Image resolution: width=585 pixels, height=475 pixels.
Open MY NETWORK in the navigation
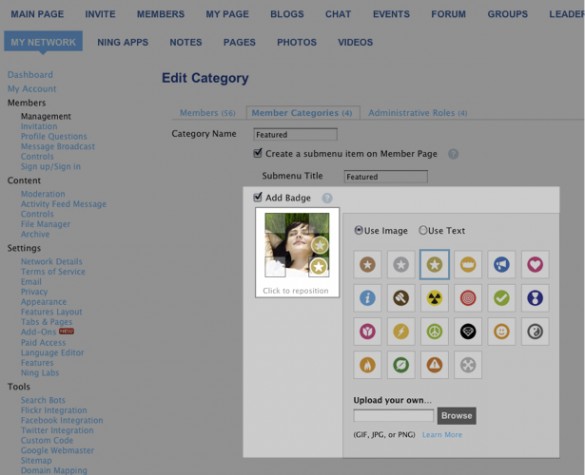click(43, 42)
